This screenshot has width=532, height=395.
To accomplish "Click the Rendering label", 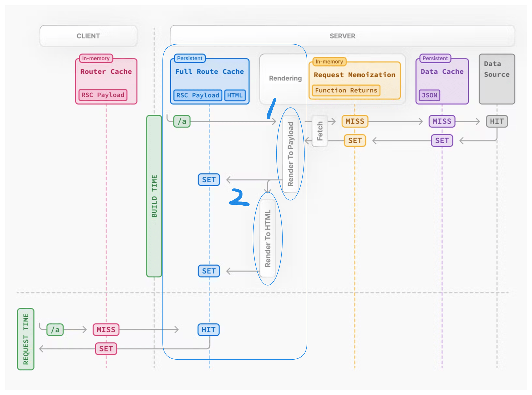I will (x=285, y=78).
